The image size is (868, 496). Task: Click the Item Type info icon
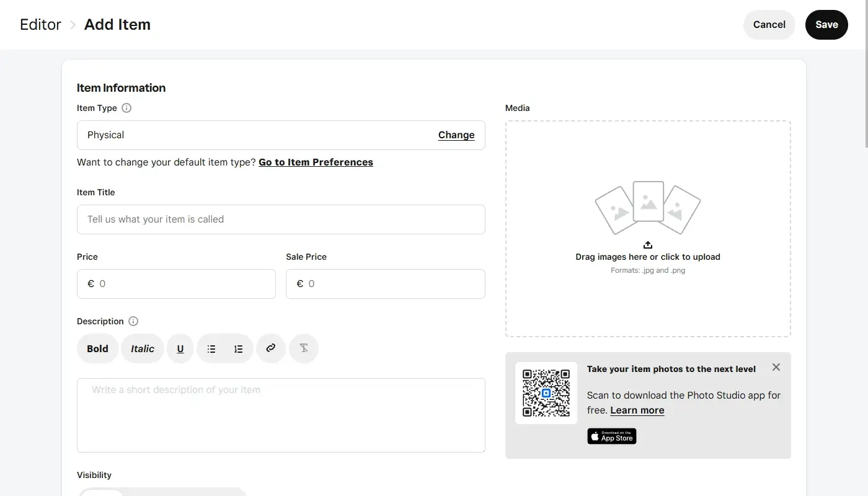pos(126,108)
